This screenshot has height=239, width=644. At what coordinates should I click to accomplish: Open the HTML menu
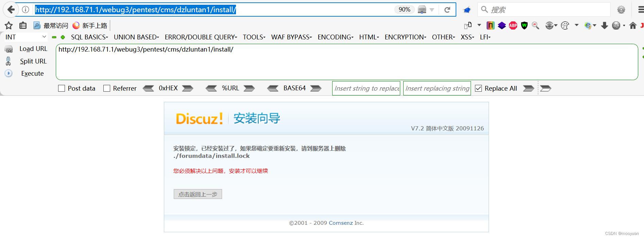point(369,37)
